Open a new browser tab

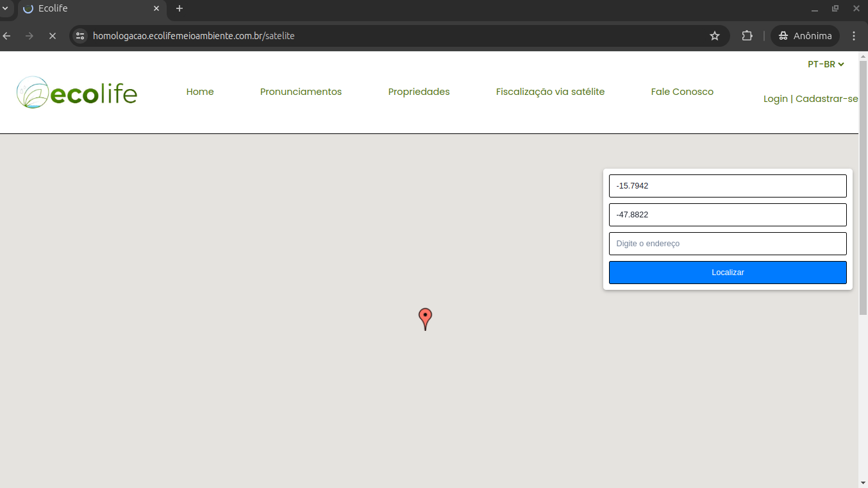pos(179,8)
